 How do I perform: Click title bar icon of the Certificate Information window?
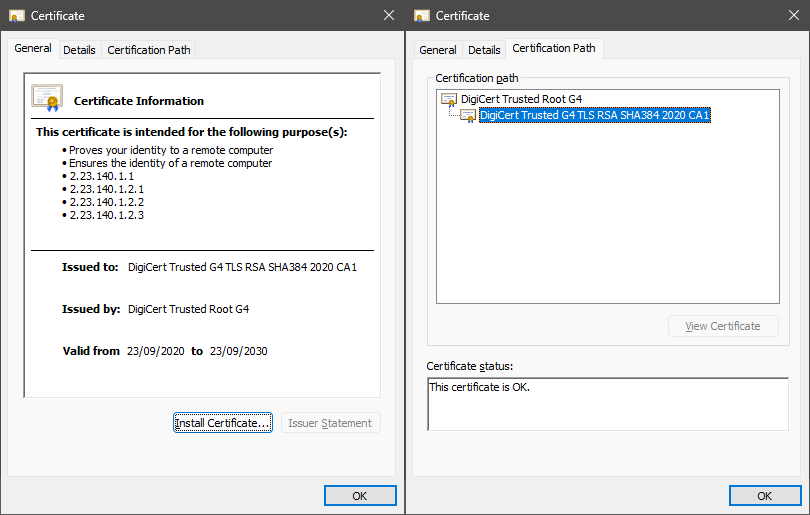coord(16,15)
